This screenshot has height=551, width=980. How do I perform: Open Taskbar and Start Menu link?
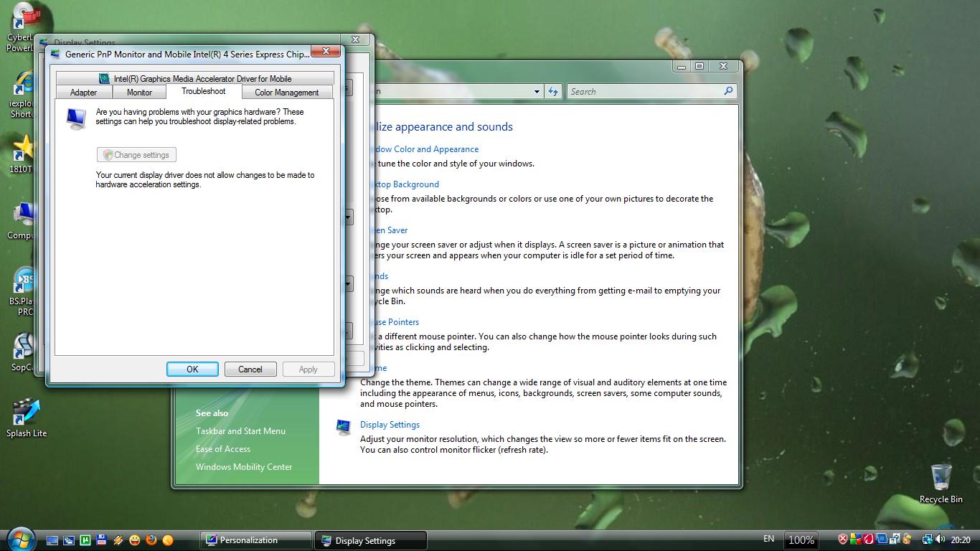240,431
